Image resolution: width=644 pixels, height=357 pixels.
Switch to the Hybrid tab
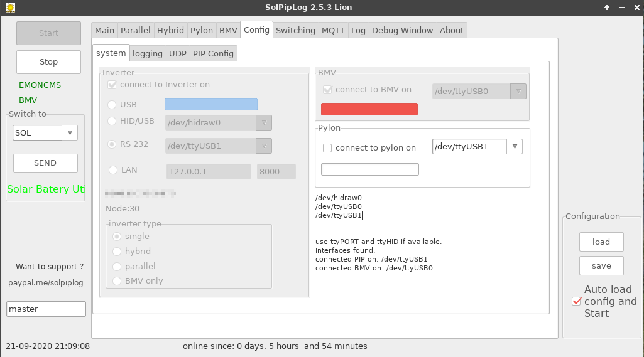coord(170,30)
